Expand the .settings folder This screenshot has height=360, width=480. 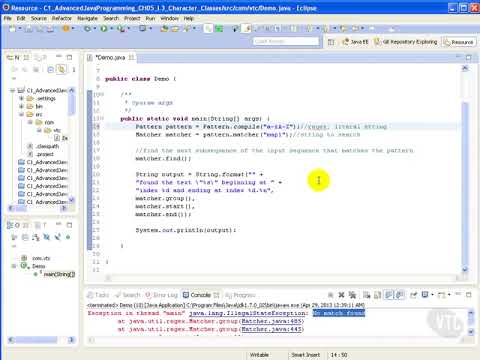pyautogui.click(x=21, y=98)
